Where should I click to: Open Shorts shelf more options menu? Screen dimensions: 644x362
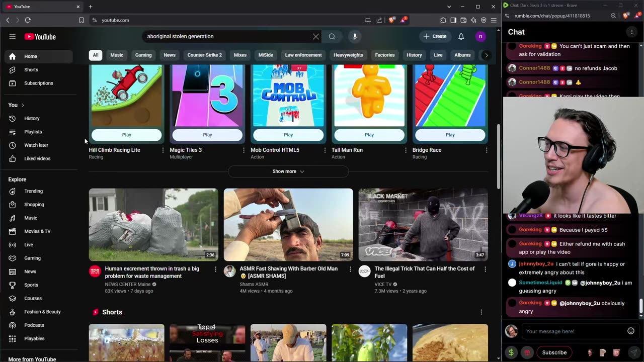tap(481, 312)
